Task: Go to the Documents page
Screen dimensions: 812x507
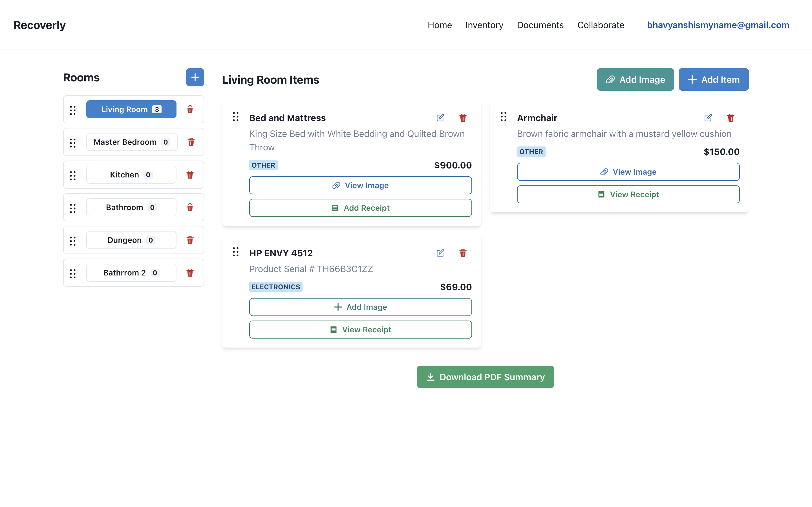Action: tap(540, 25)
